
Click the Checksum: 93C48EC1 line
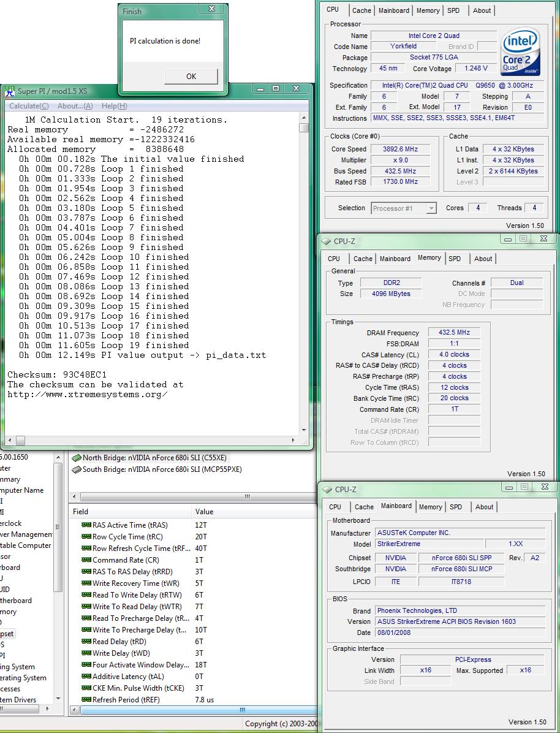click(x=57, y=374)
